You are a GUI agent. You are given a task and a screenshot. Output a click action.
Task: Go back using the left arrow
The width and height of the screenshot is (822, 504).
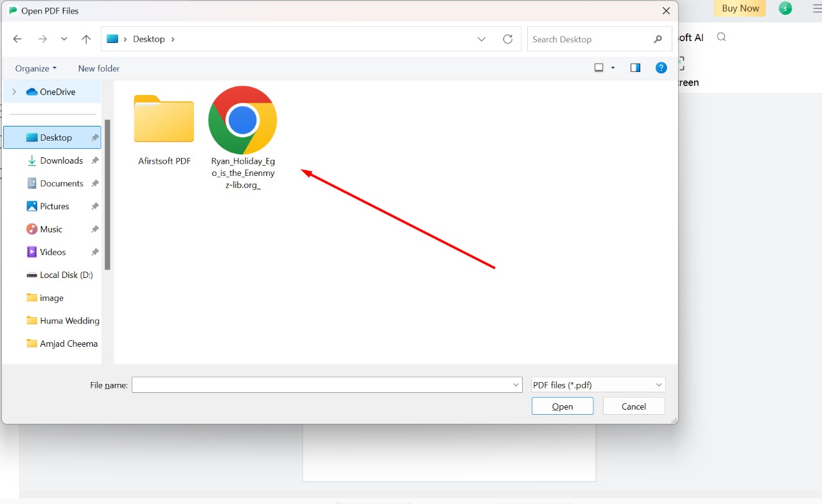coord(17,39)
